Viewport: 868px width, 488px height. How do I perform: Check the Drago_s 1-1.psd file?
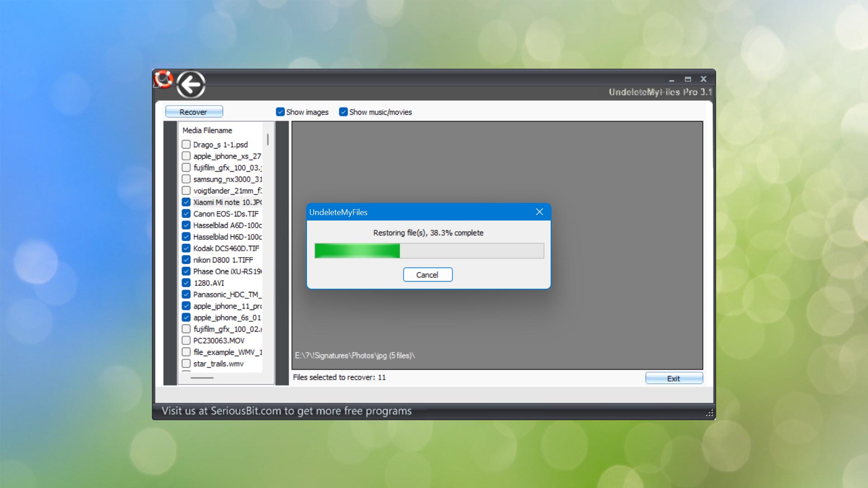pos(186,145)
